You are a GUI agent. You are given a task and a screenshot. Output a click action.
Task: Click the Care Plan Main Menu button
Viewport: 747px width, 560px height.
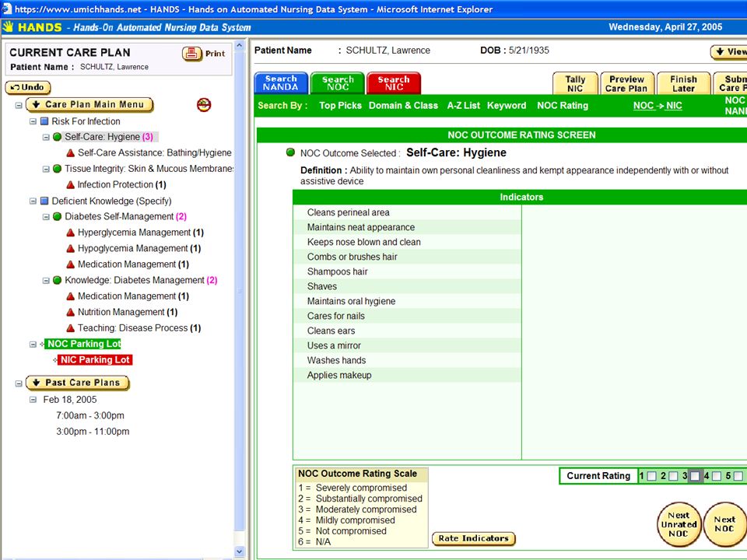[x=89, y=105]
